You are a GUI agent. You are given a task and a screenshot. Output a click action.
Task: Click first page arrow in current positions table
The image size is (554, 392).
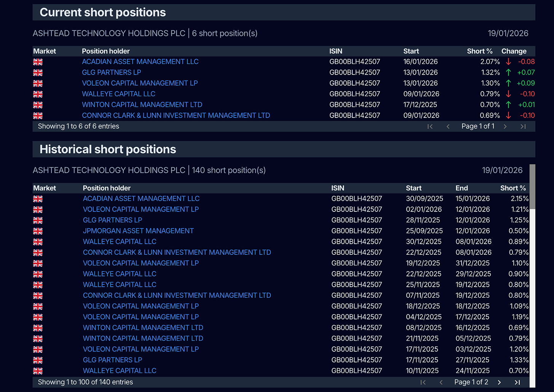(x=430, y=126)
